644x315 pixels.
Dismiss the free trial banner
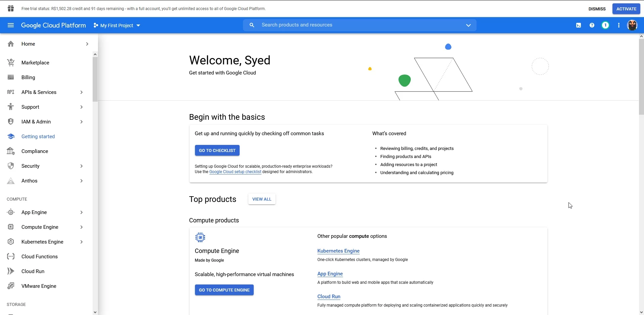pos(597,9)
